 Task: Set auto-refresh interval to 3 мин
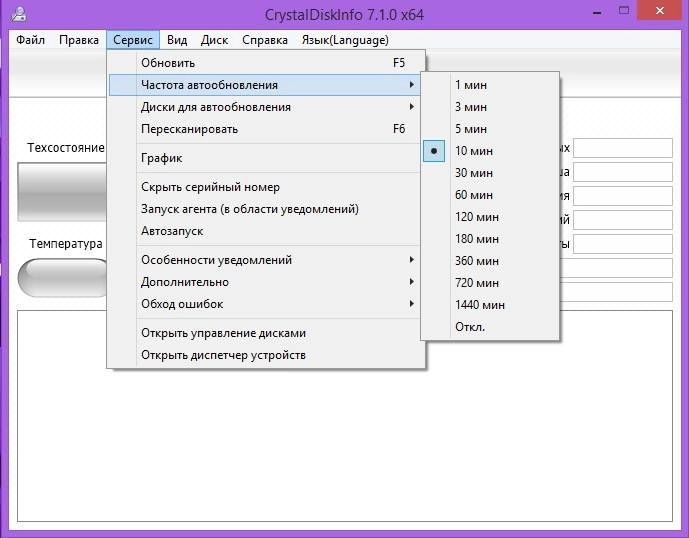click(x=490, y=107)
